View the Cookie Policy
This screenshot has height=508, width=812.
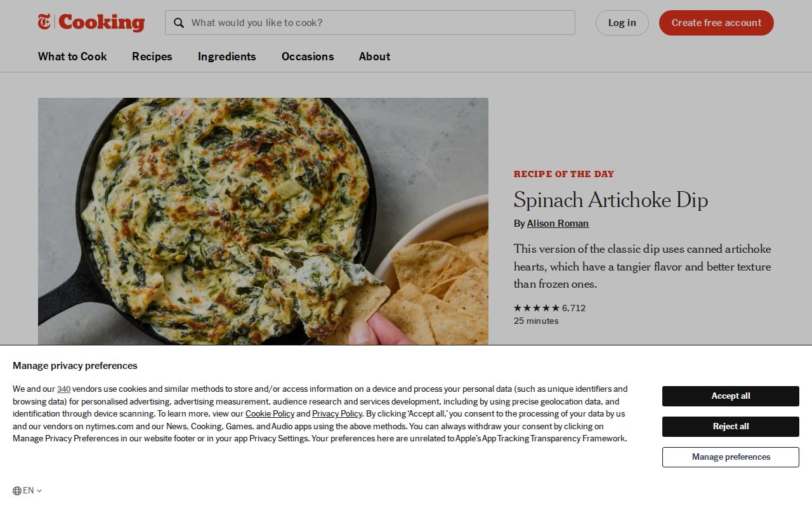point(270,413)
